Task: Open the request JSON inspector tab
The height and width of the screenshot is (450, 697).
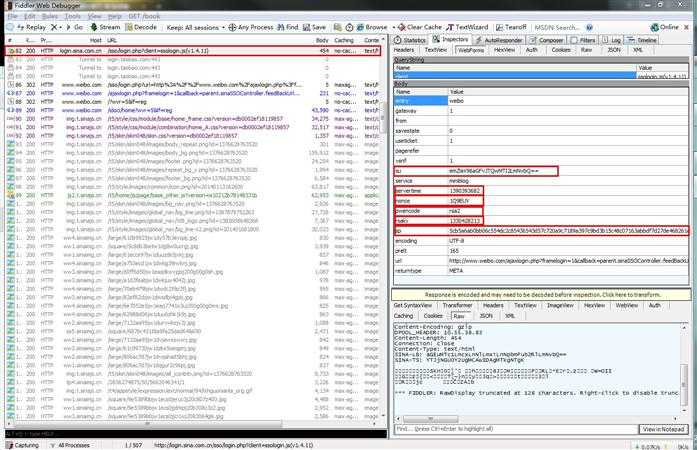Action: pyautogui.click(x=614, y=50)
